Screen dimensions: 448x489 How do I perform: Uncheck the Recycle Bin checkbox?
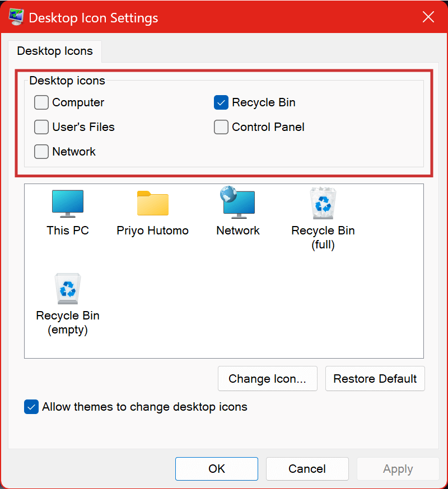(x=221, y=102)
